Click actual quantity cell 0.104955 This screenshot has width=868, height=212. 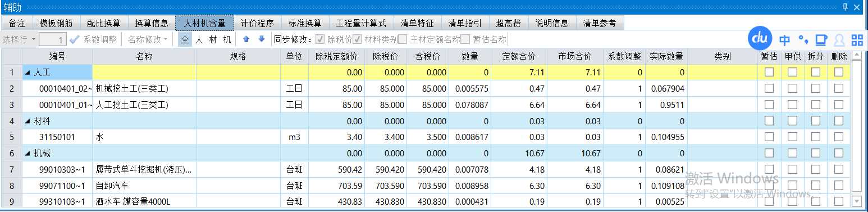coord(666,137)
